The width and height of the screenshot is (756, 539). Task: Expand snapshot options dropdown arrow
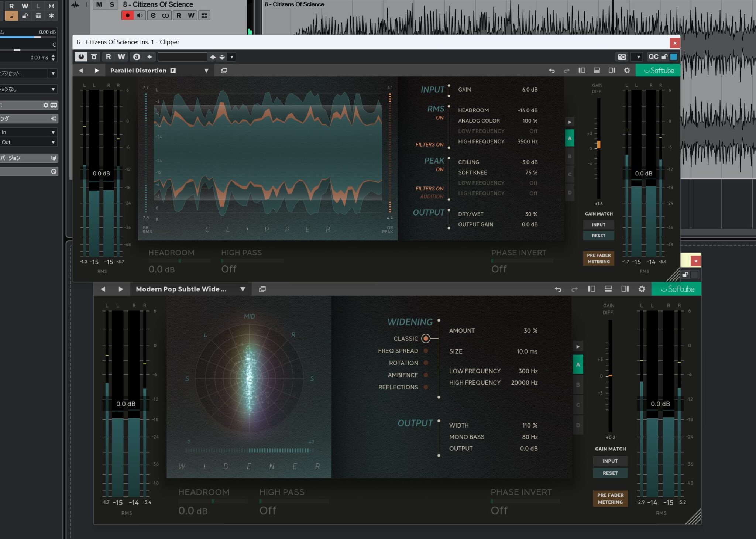638,57
